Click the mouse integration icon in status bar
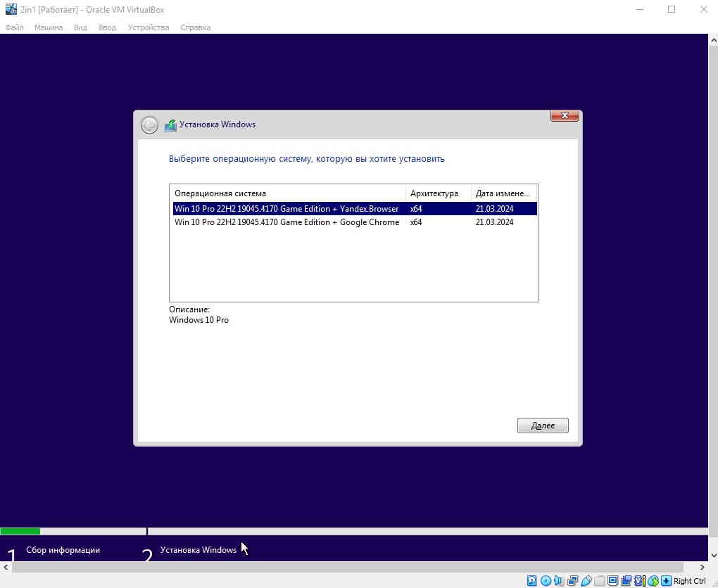Image resolution: width=718 pixels, height=588 pixels. pos(653,581)
